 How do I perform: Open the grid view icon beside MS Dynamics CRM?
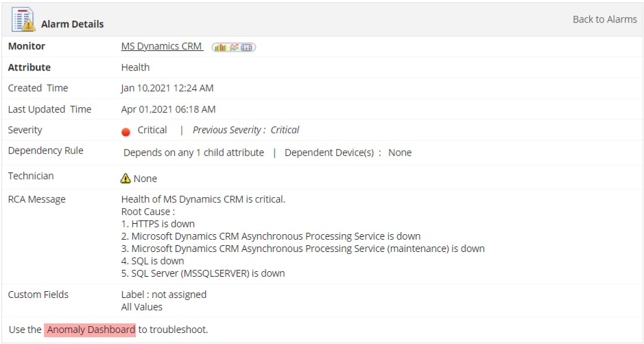[x=246, y=47]
